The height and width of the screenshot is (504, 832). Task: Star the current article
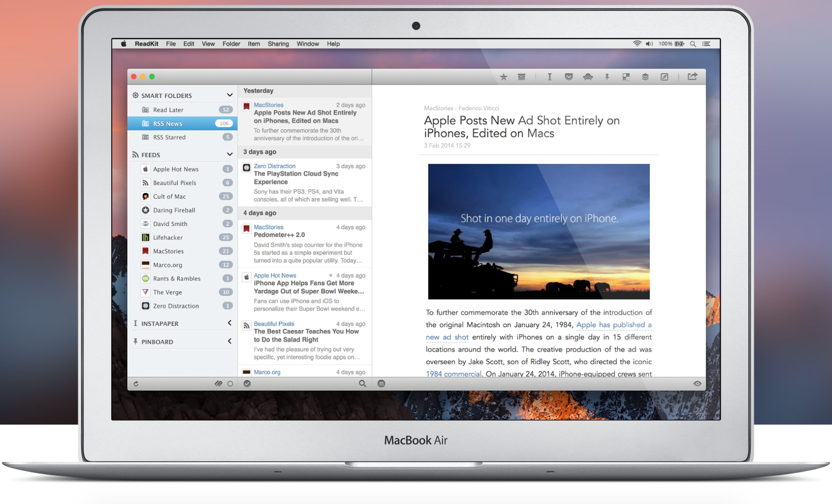(x=503, y=77)
